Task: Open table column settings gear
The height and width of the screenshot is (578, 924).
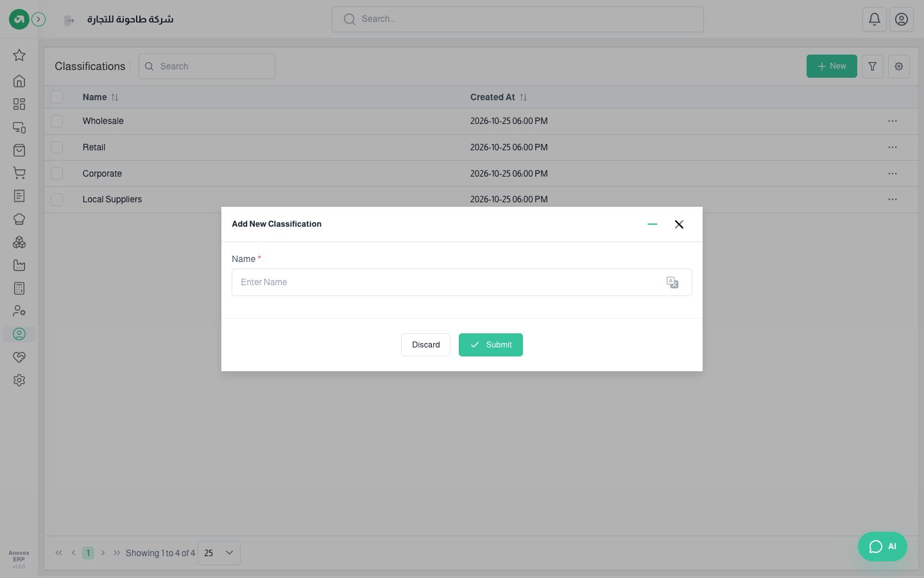Action: [899, 66]
